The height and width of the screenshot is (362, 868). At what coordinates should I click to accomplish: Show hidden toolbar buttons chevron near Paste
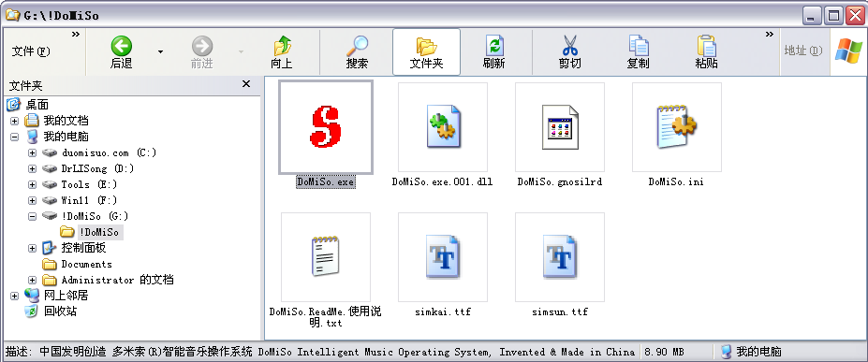click(x=769, y=35)
